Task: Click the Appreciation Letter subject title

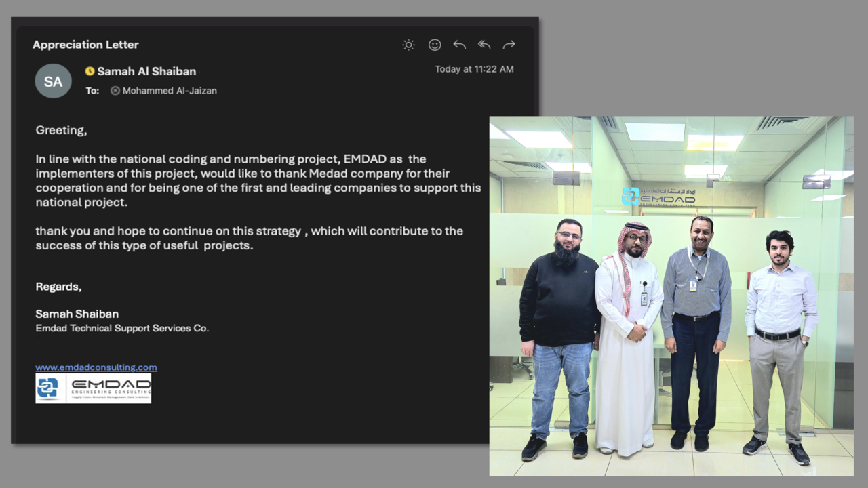Action: (x=85, y=45)
